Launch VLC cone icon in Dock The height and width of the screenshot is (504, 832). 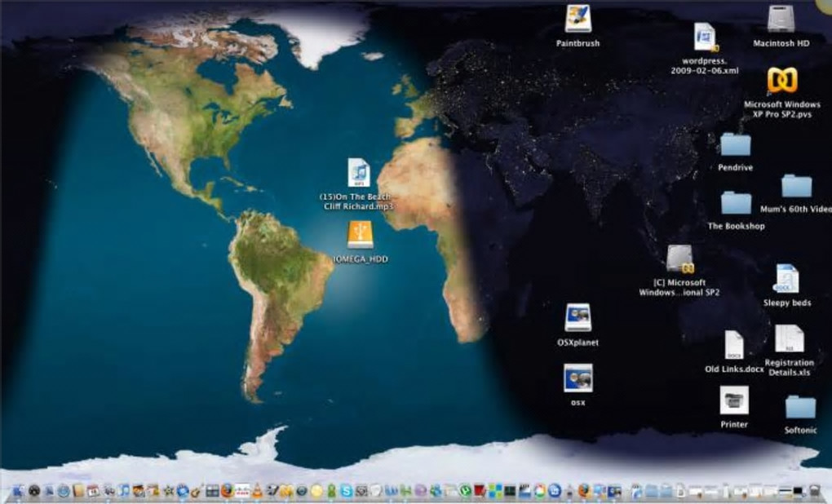point(257,491)
